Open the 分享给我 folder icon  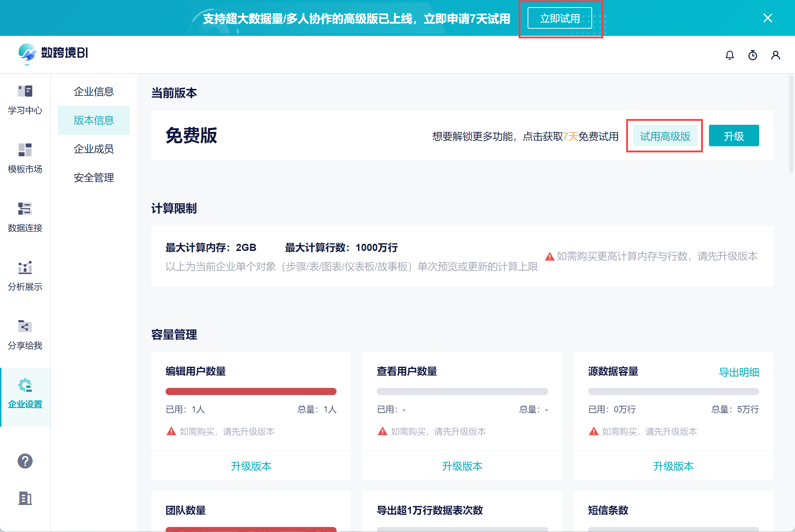tap(25, 327)
